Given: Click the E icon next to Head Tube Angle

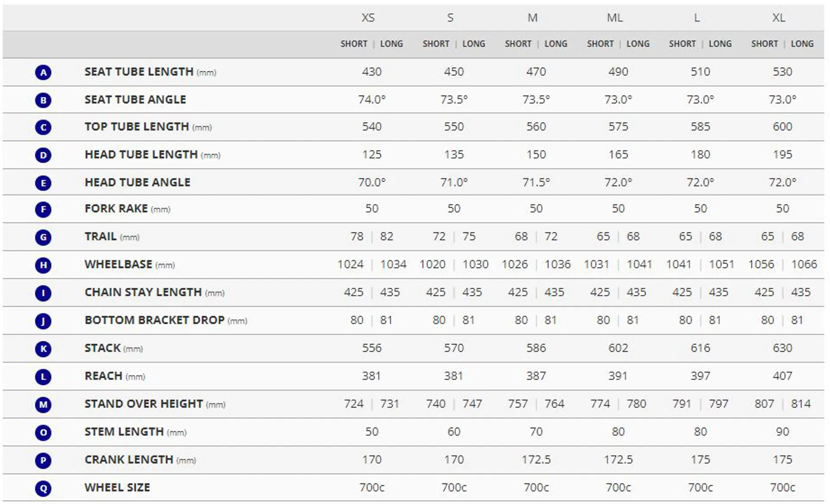Looking at the screenshot, I should pyautogui.click(x=43, y=183).
